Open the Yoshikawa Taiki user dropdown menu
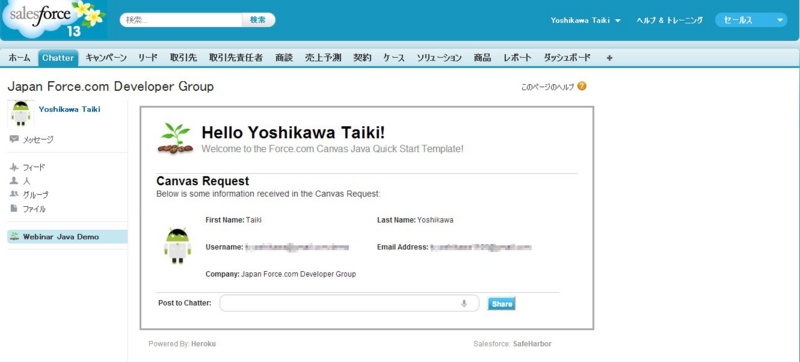Image resolution: width=800 pixels, height=362 pixels. tap(585, 20)
